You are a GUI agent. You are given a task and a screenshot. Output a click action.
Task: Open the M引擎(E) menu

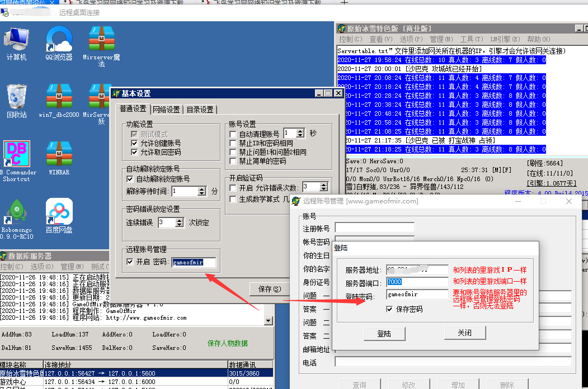tap(505, 39)
